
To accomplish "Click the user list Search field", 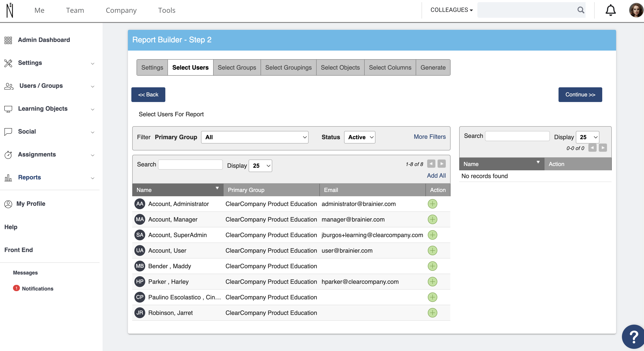I will click(x=190, y=164).
